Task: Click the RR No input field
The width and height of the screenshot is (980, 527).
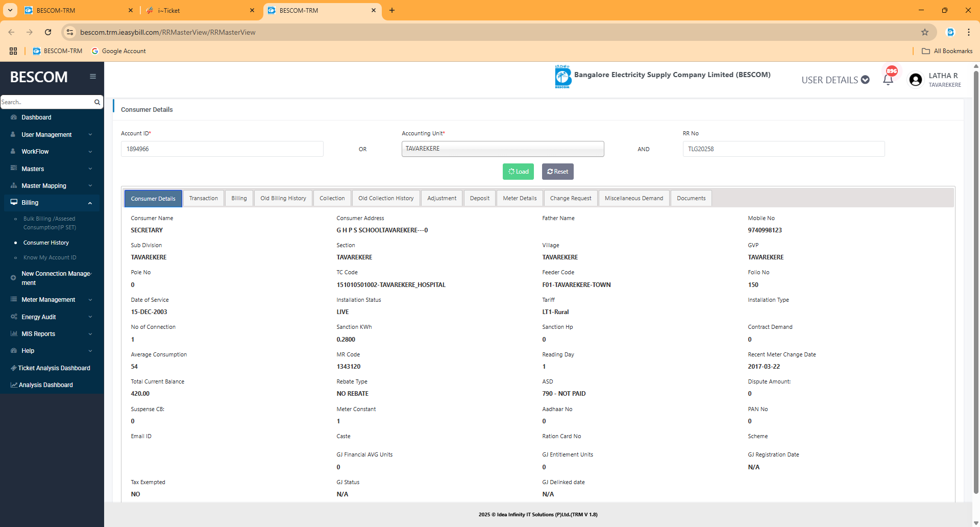Action: 783,149
